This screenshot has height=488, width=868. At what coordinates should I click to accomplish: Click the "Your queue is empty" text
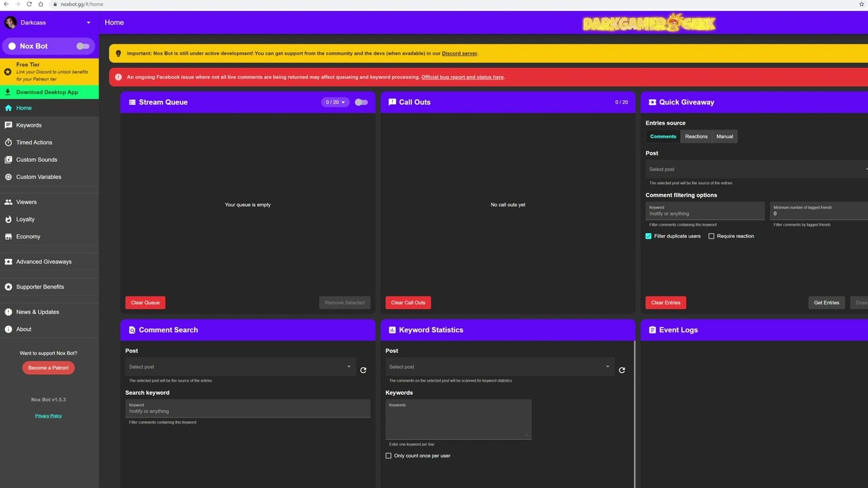click(x=248, y=205)
